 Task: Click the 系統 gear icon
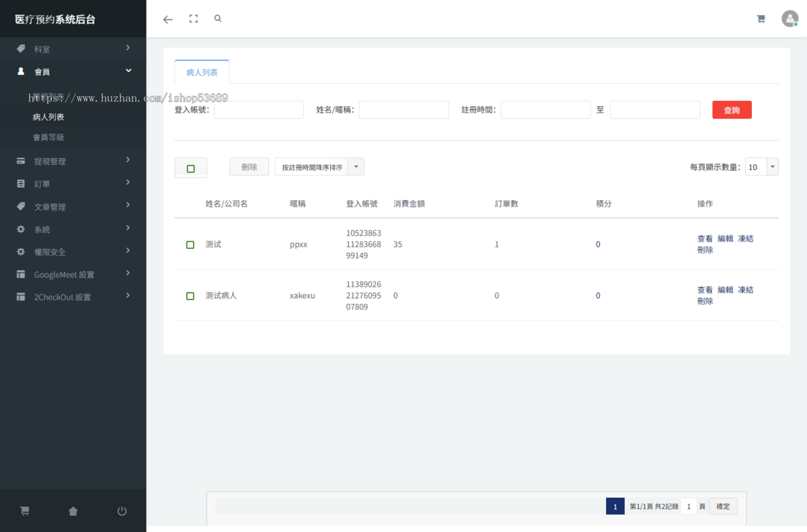coord(21,229)
